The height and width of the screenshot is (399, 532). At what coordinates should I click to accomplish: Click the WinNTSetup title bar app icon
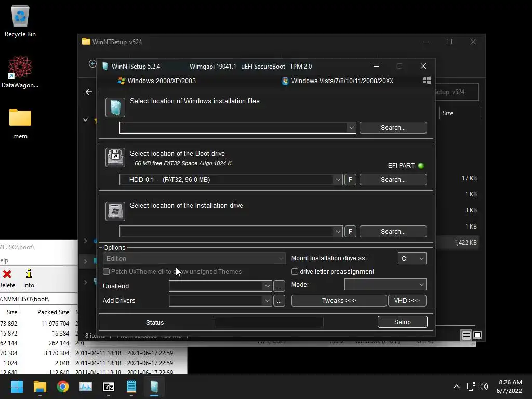tap(105, 66)
